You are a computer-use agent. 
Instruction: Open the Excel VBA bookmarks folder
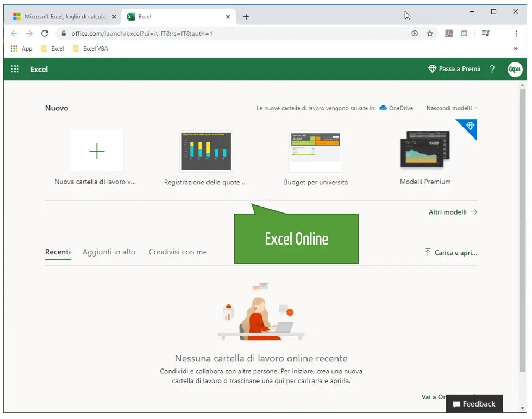click(90, 48)
